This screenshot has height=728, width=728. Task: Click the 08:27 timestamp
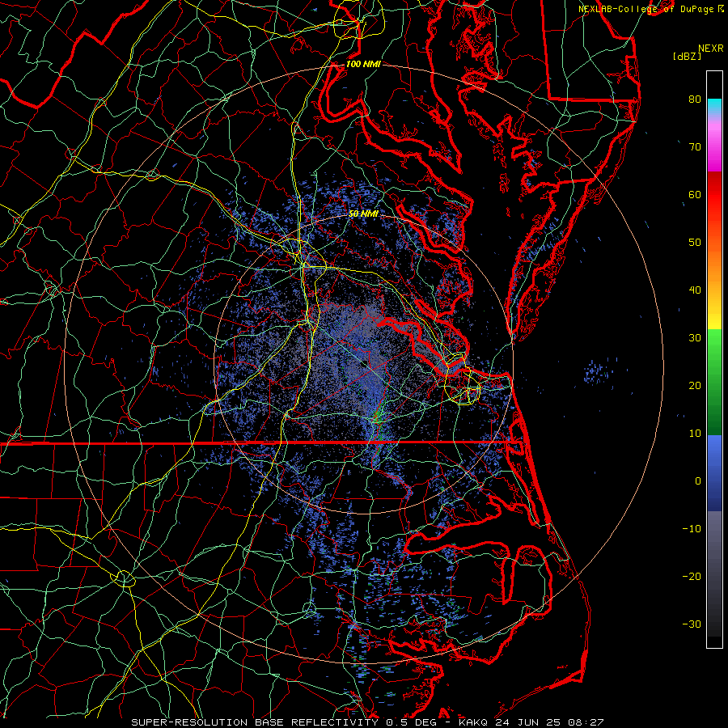(x=587, y=722)
